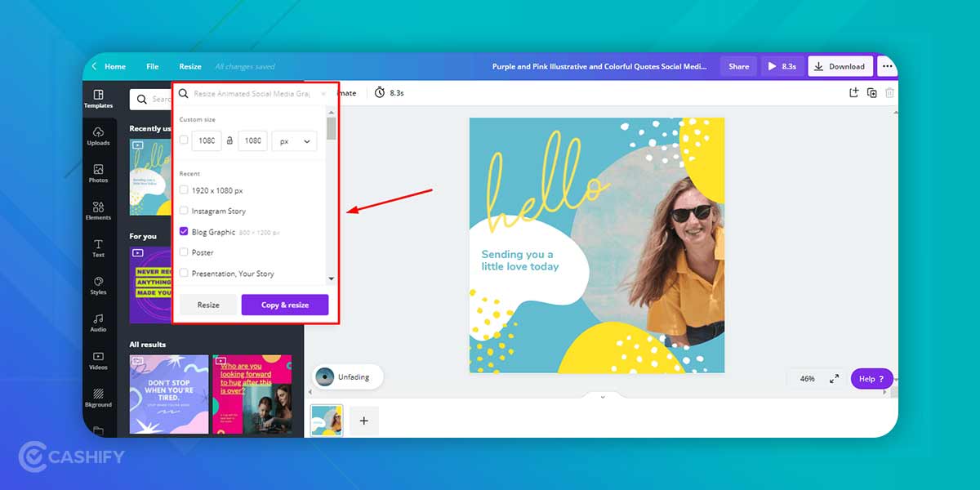Expand the three-dot menu near Download
The image size is (980, 490).
point(887,66)
